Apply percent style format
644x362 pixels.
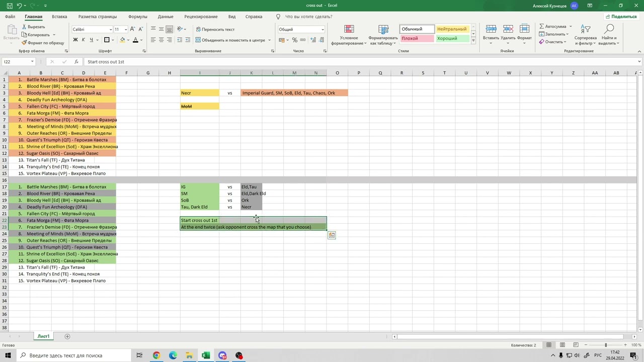coord(295,40)
